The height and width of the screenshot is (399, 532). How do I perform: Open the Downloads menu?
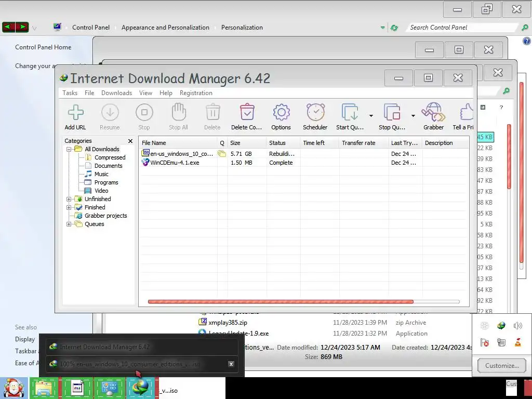click(x=117, y=93)
